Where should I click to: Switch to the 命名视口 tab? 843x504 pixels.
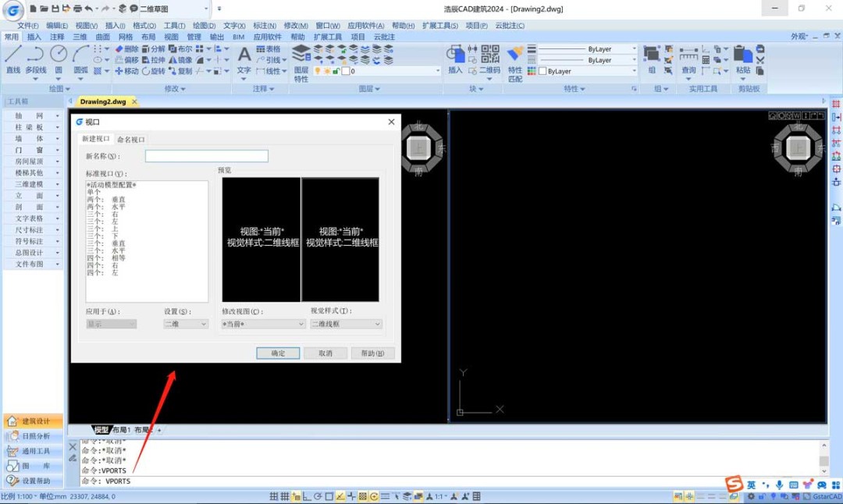pos(131,140)
